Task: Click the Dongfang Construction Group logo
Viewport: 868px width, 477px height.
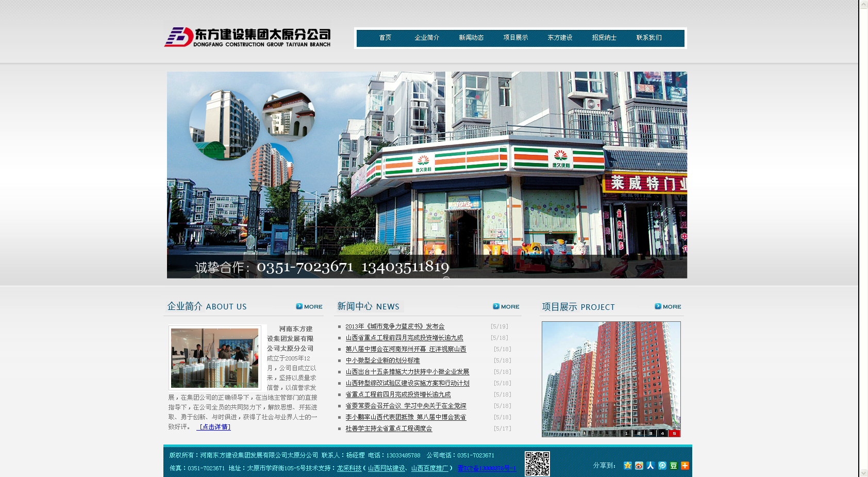Action: coord(247,37)
